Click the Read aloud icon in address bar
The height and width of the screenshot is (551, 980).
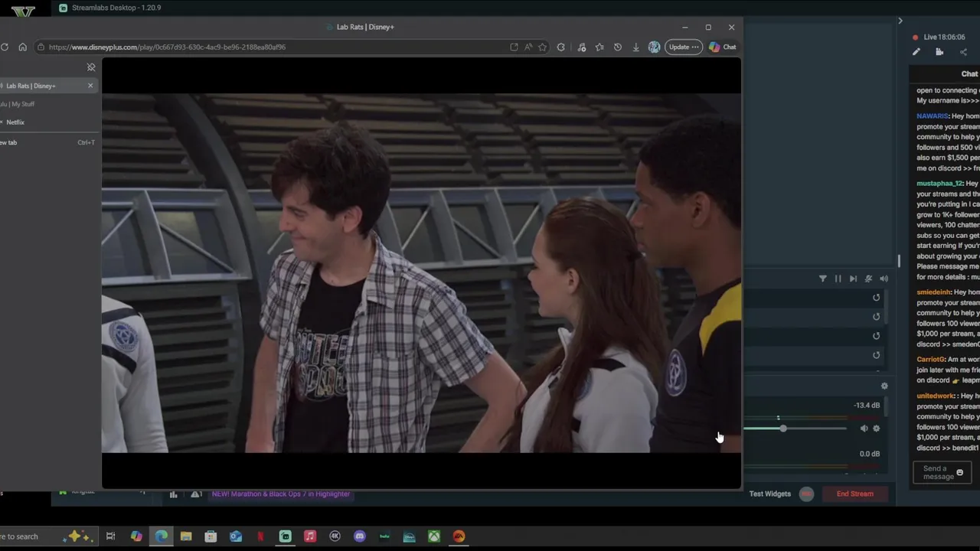tap(528, 47)
